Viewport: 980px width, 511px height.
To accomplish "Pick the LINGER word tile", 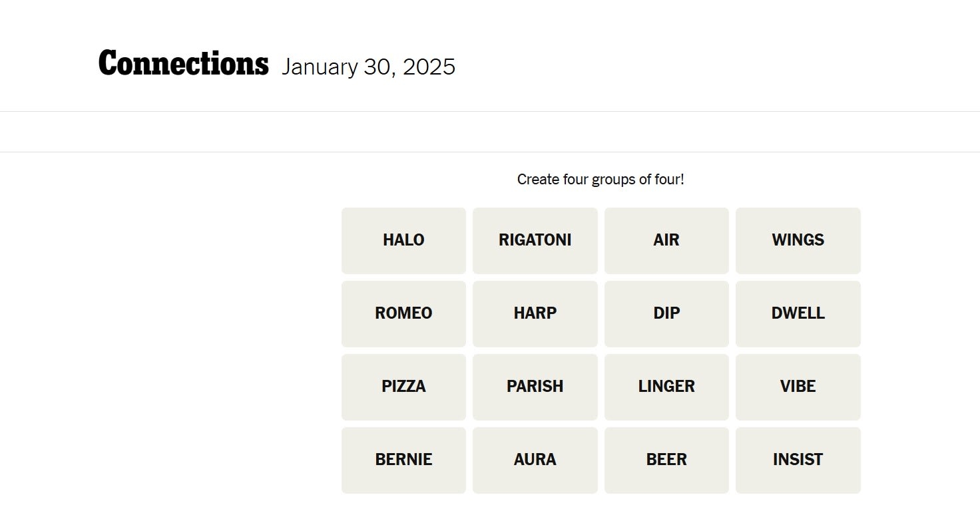I will [x=666, y=387].
